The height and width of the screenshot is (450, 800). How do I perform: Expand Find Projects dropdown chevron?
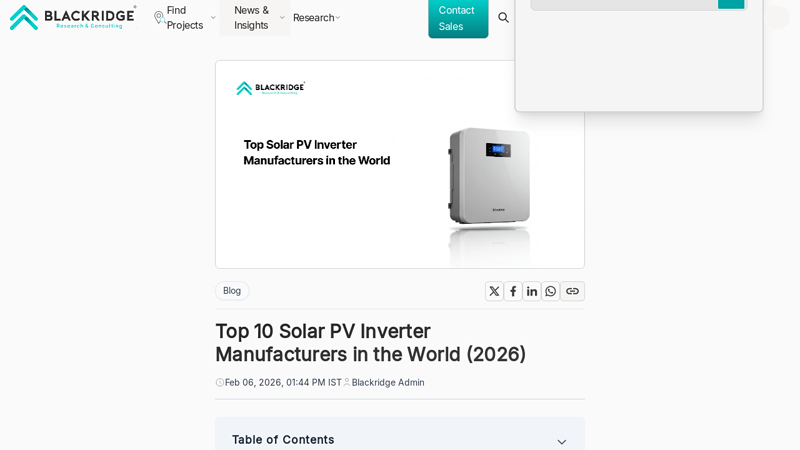213,18
